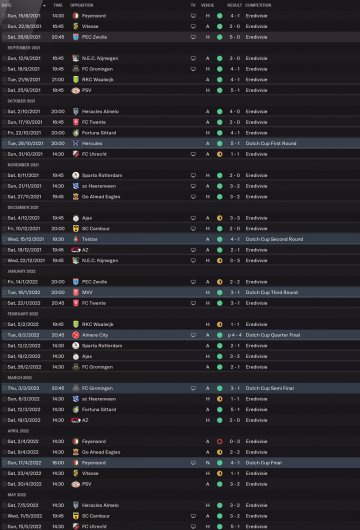This screenshot has height=530, width=360.
Task: Click the Feyenoord badge in the first fixture row
Action: point(76,16)
